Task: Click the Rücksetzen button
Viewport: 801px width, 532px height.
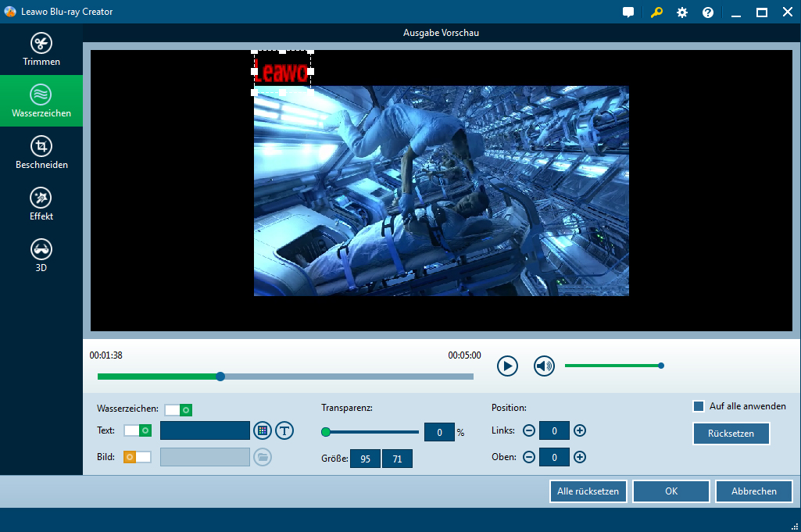Action: point(731,434)
